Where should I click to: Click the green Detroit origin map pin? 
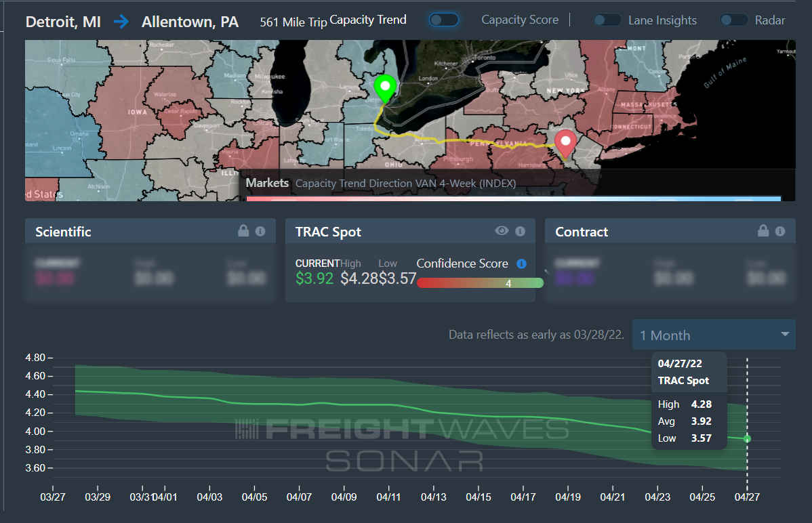[x=385, y=89]
